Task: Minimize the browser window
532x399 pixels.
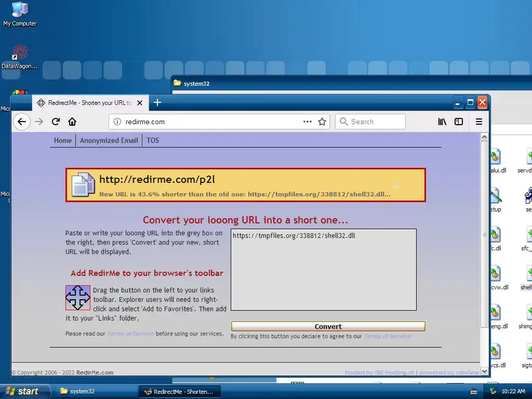Action: pos(457,102)
